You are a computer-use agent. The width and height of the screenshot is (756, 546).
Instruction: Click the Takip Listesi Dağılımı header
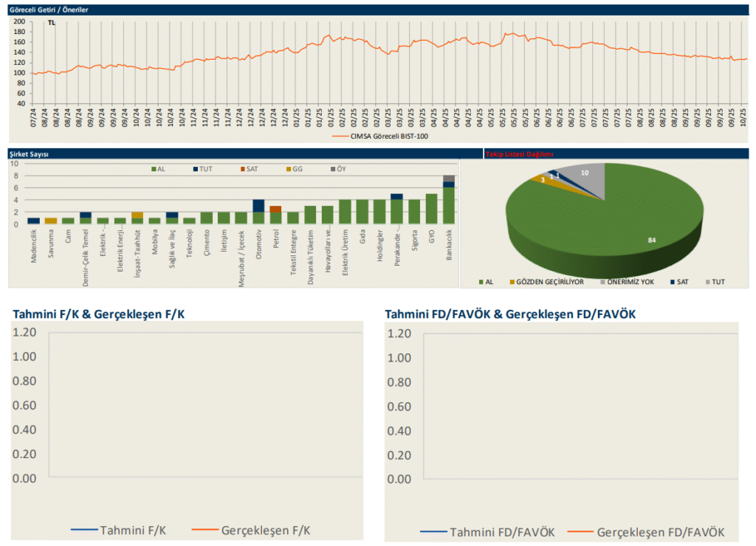pyautogui.click(x=518, y=153)
